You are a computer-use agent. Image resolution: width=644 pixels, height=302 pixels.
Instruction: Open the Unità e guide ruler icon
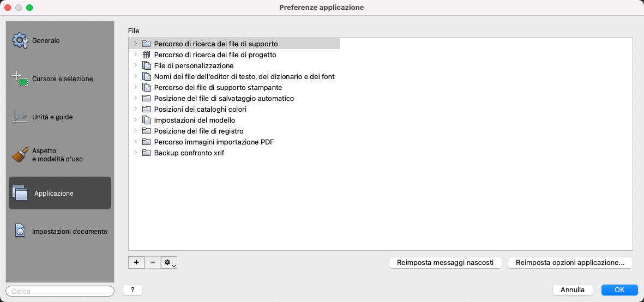pos(20,117)
